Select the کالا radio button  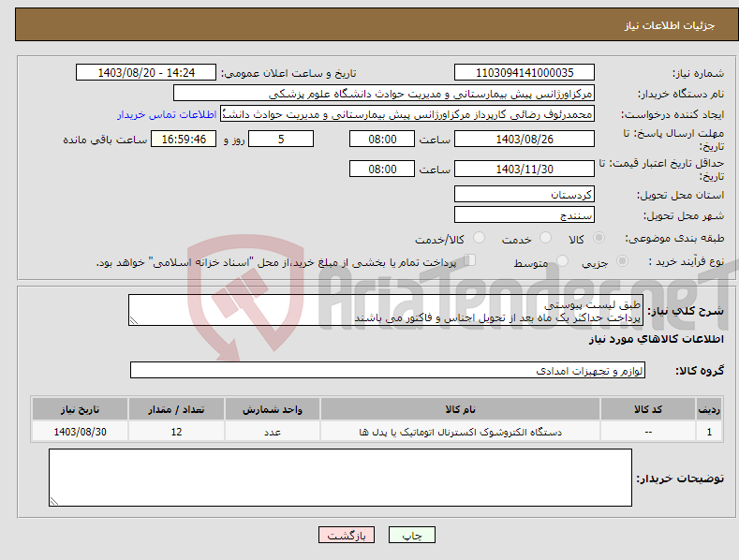coord(599,238)
